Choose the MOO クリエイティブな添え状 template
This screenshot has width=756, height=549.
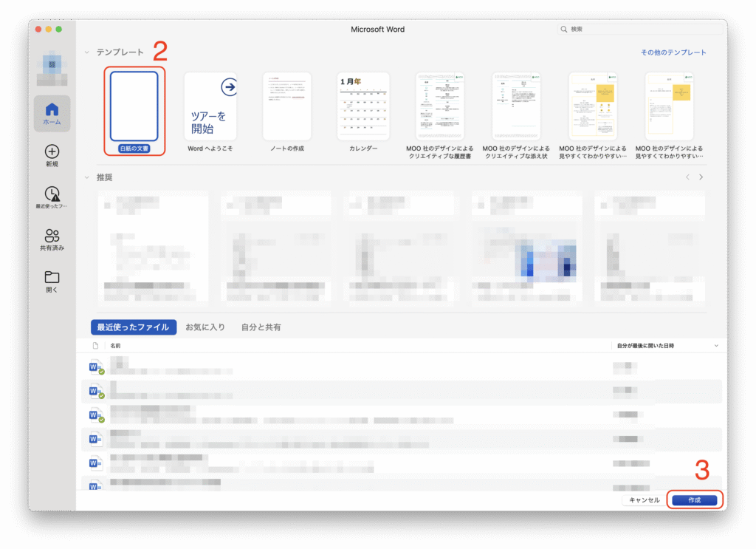516,116
